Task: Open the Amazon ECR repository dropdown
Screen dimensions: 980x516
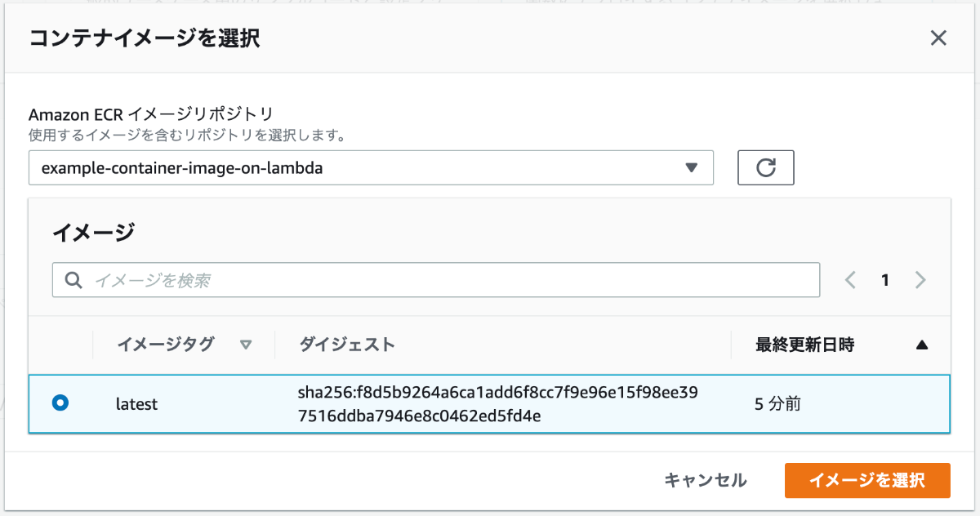Action: pyautogui.click(x=371, y=167)
